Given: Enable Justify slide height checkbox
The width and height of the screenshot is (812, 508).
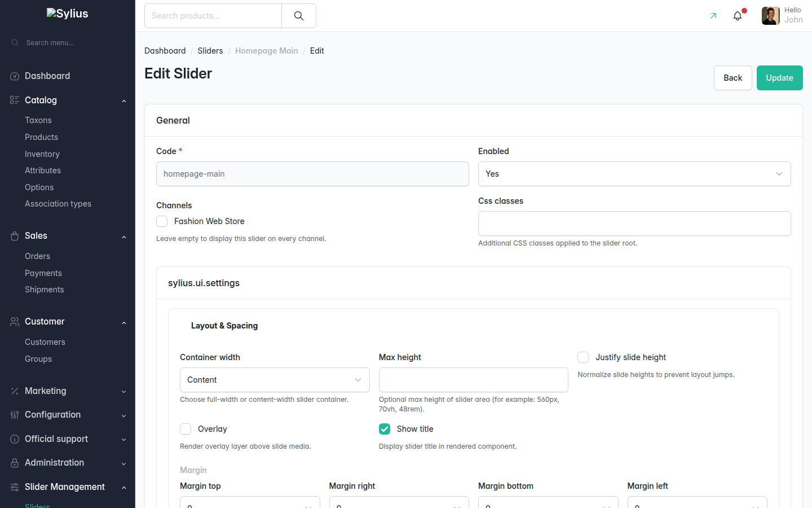Looking at the screenshot, I should coord(583,357).
